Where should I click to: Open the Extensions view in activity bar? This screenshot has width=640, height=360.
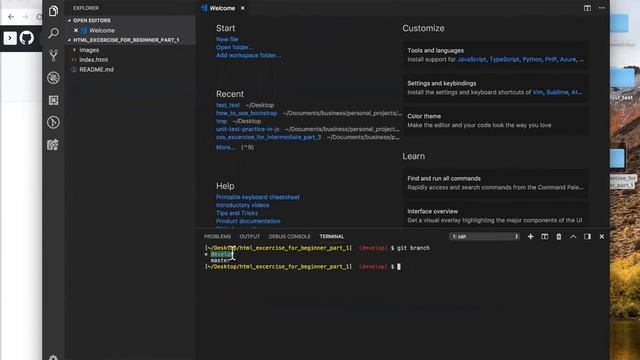coord(53,100)
